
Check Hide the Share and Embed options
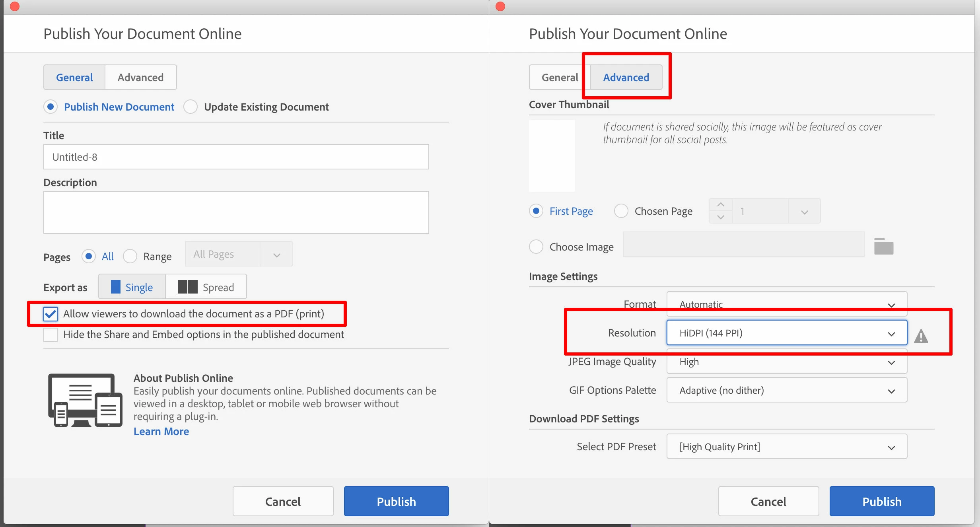(x=51, y=334)
